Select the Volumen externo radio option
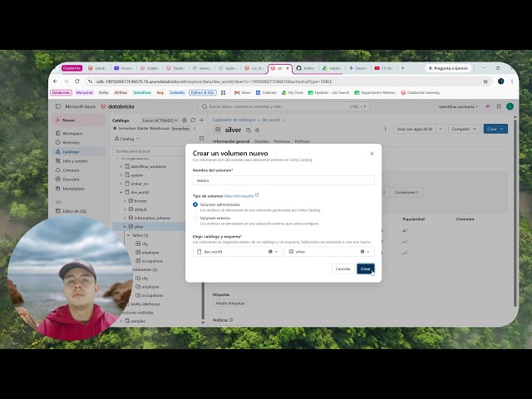Viewport: 532px width, 399px height. tap(195, 218)
